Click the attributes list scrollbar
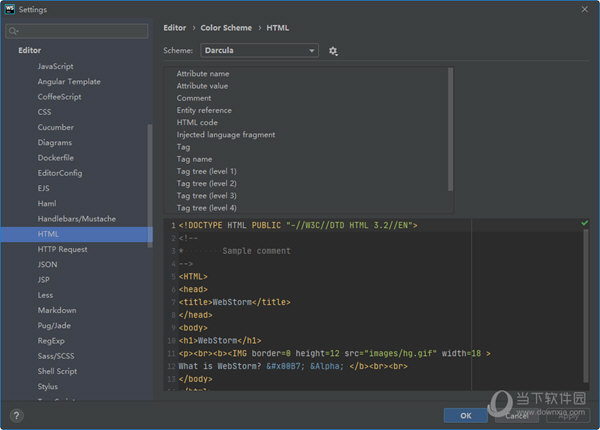Viewport: 600px width, 430px height. pos(450,129)
